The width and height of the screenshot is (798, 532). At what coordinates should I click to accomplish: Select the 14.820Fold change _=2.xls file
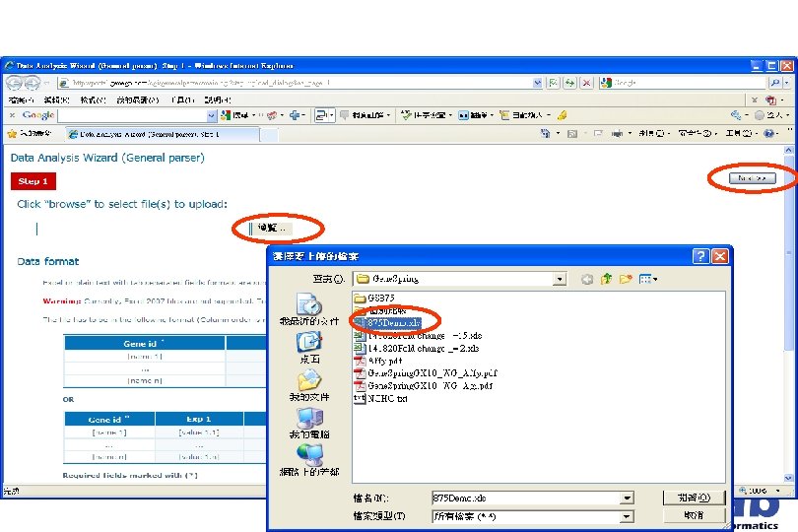pyautogui.click(x=417, y=348)
